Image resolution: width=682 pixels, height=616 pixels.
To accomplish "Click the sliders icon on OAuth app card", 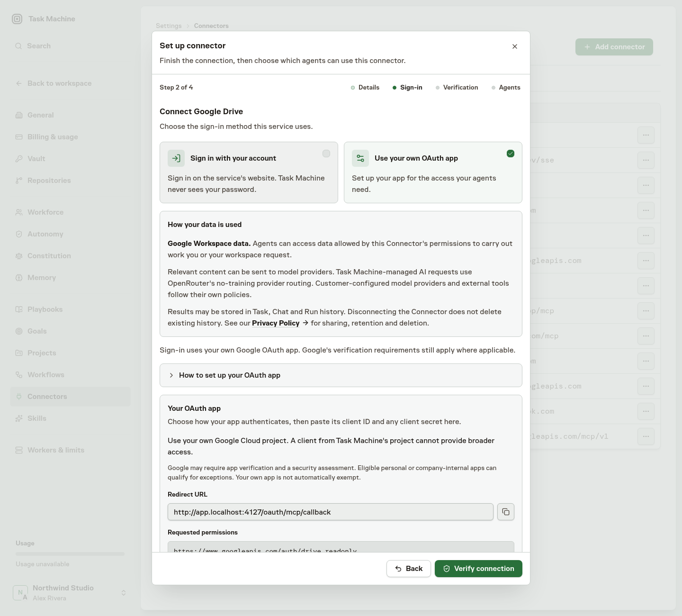I will click(360, 158).
